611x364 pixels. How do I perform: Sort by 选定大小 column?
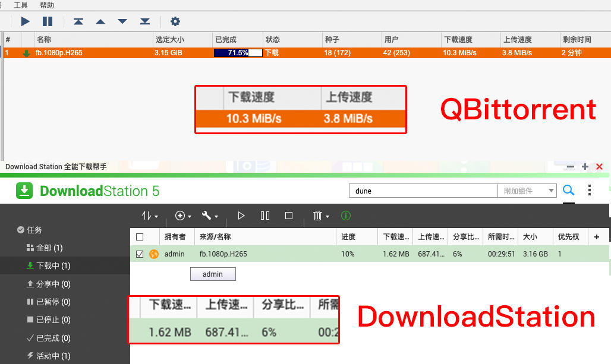pyautogui.click(x=170, y=39)
